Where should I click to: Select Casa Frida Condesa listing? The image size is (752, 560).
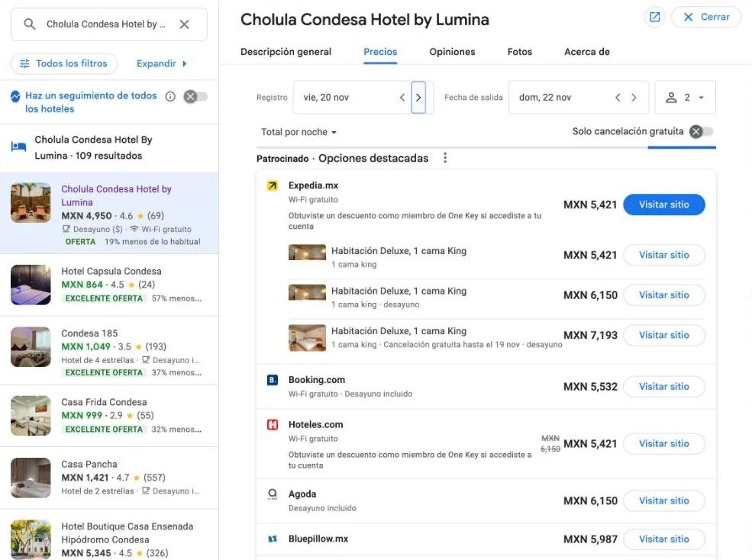[x=109, y=416]
